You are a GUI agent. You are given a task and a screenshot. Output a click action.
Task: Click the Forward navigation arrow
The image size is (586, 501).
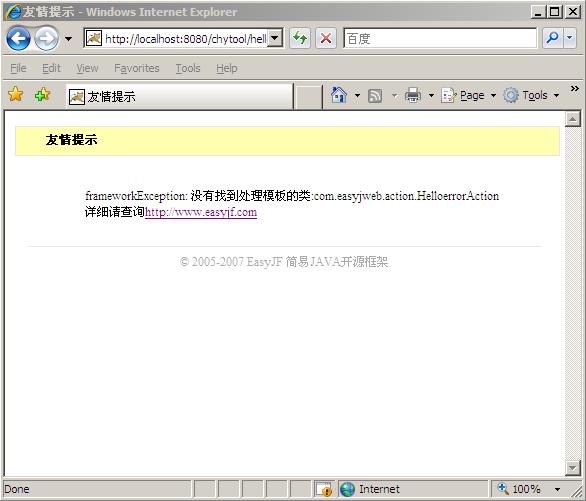pos(47,38)
